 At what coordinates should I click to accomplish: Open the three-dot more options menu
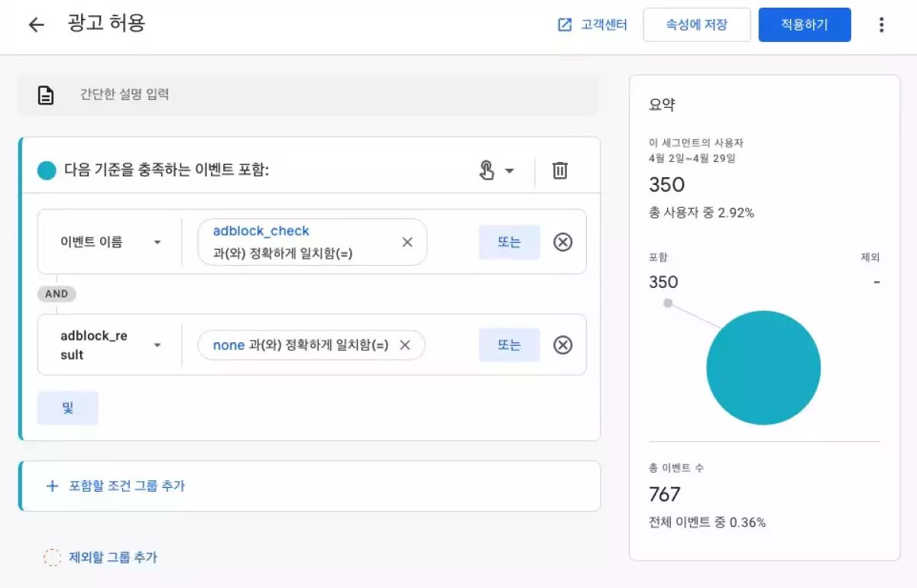tap(881, 25)
